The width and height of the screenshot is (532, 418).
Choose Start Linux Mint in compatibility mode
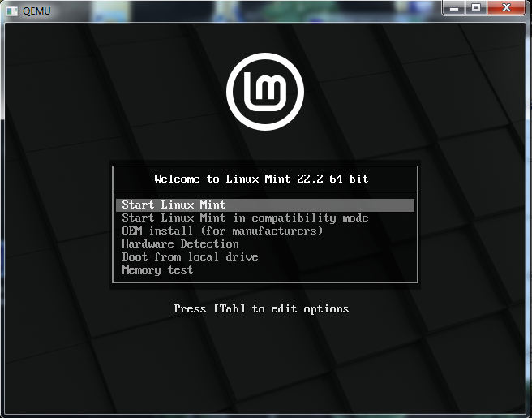[x=245, y=218]
